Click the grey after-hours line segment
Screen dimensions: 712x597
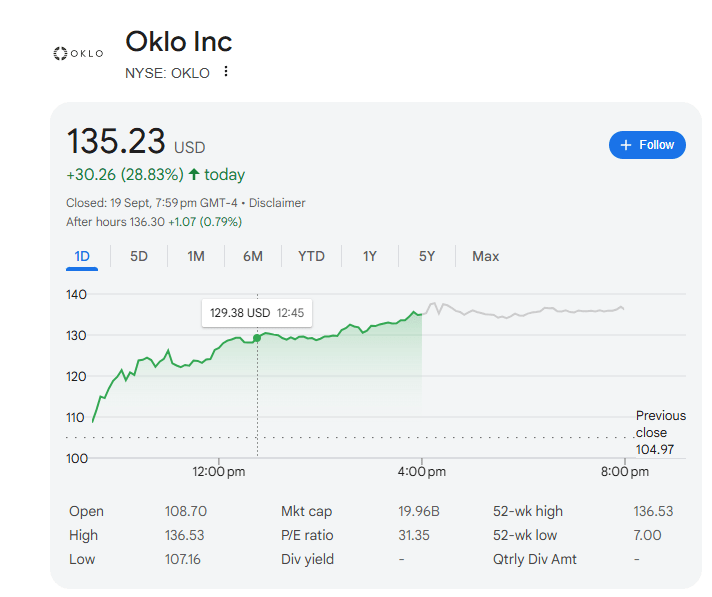pyautogui.click(x=520, y=314)
